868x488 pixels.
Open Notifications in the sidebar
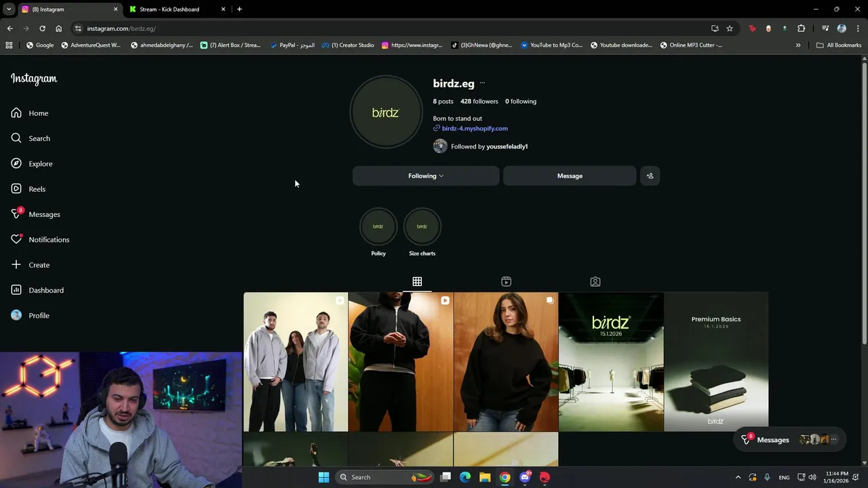tap(40, 239)
